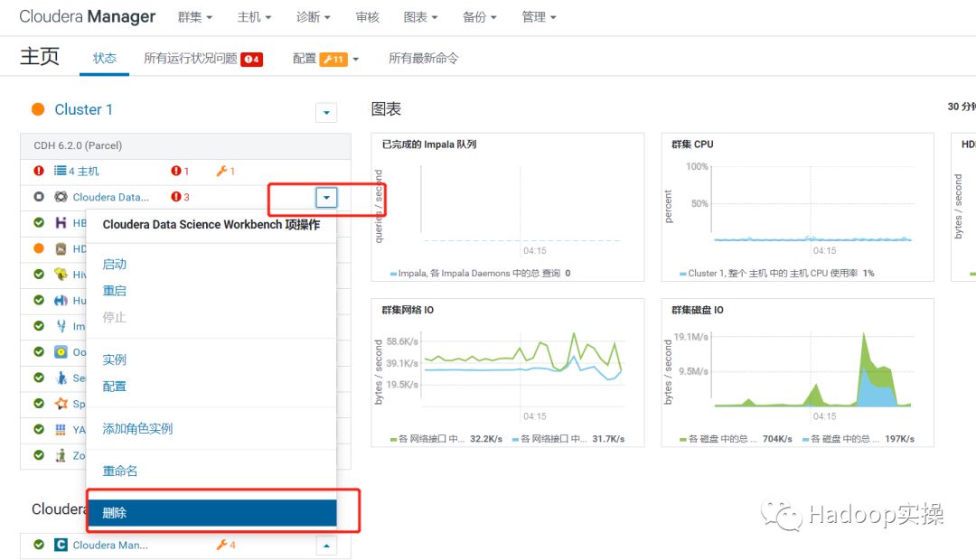Click the green legend swatch valued 32.2K/s
Image resolution: width=976 pixels, height=560 pixels.
393,439
